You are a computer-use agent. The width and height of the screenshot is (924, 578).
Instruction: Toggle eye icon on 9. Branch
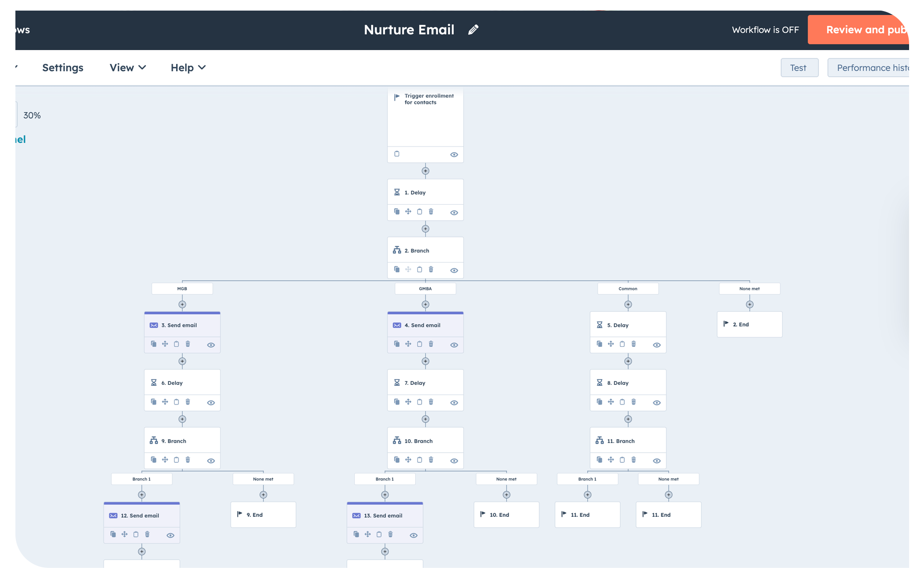(x=211, y=460)
